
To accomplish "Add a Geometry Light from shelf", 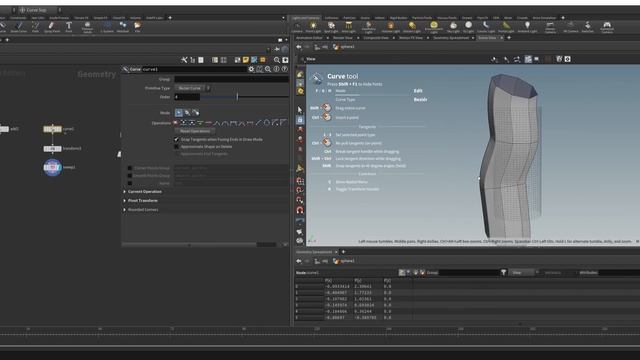I will tap(368, 27).
